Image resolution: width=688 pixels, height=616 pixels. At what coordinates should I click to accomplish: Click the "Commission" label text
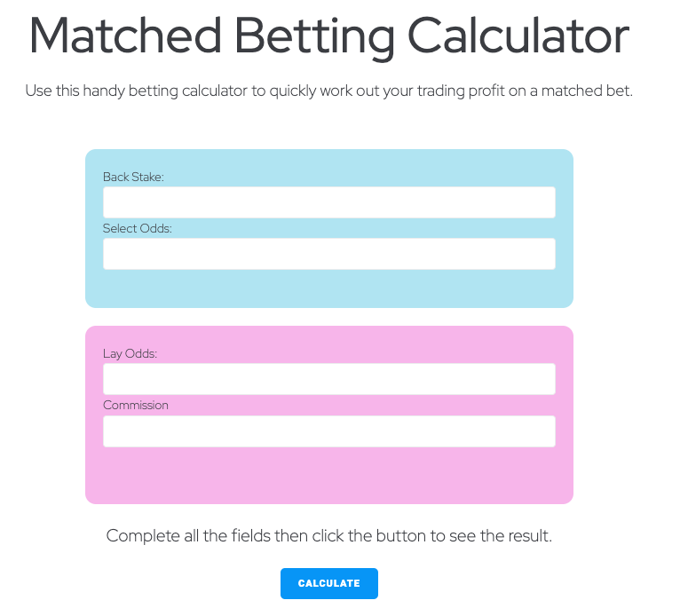click(x=135, y=405)
